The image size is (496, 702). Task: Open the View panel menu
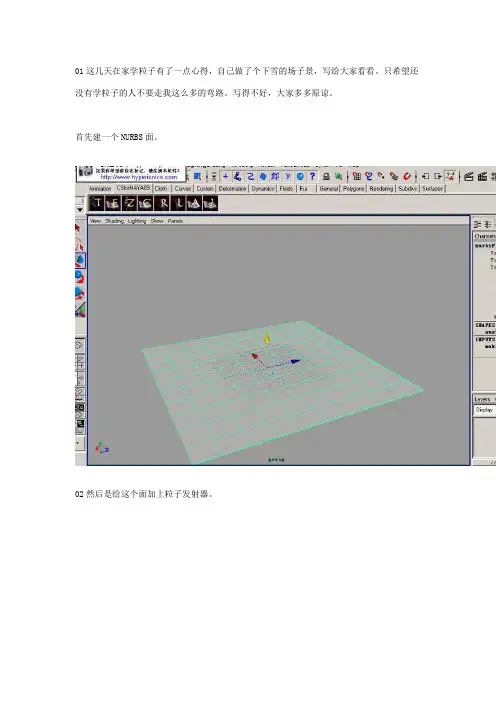point(95,221)
